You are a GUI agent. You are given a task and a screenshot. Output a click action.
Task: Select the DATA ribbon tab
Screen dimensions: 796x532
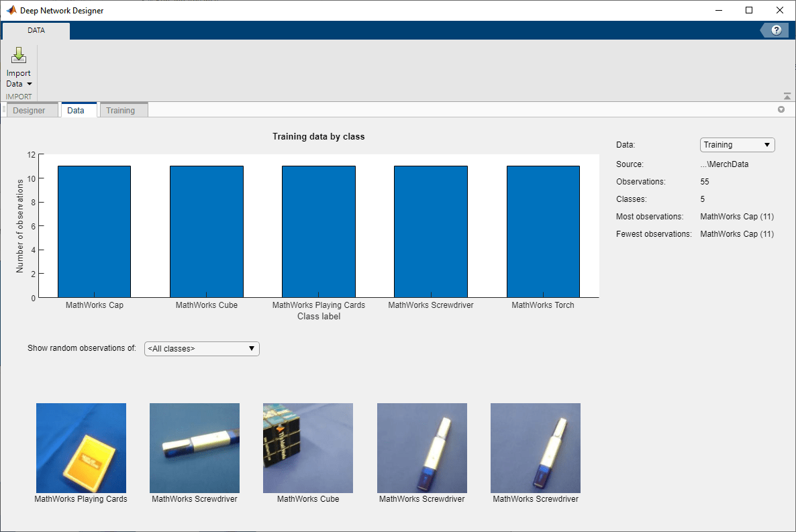pos(36,30)
